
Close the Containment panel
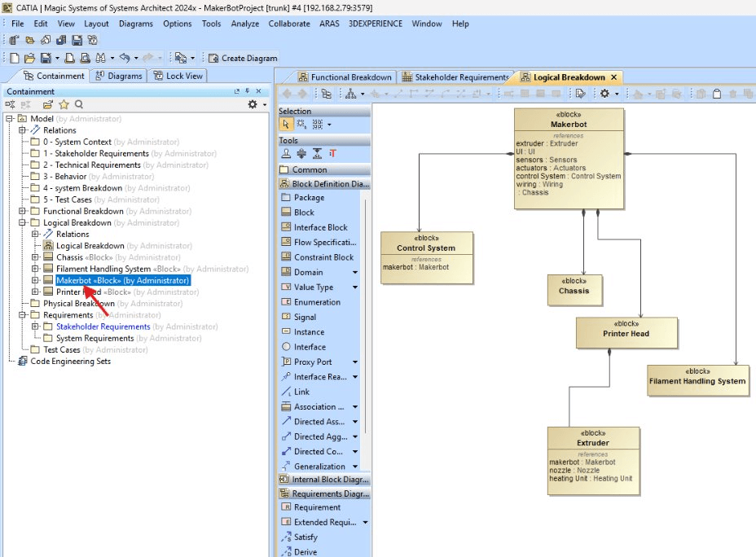pyautogui.click(x=258, y=91)
